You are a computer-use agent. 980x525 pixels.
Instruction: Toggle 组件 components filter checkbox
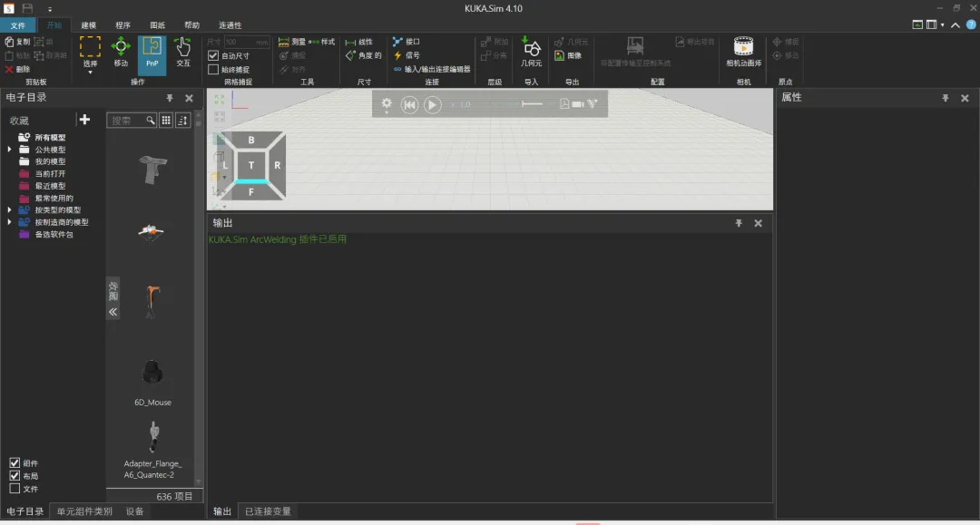point(15,462)
